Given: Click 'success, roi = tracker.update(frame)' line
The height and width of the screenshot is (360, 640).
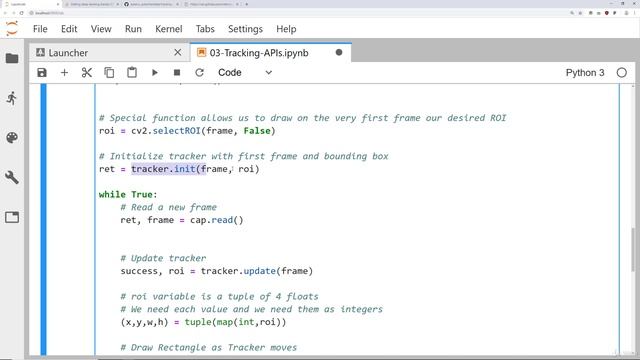Looking at the screenshot, I should tap(217, 271).
